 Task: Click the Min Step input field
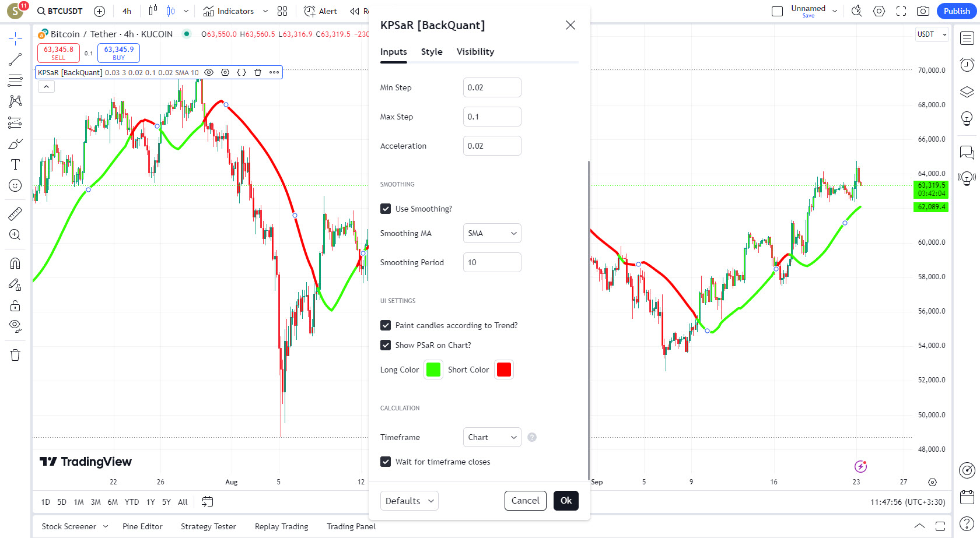[x=492, y=87]
